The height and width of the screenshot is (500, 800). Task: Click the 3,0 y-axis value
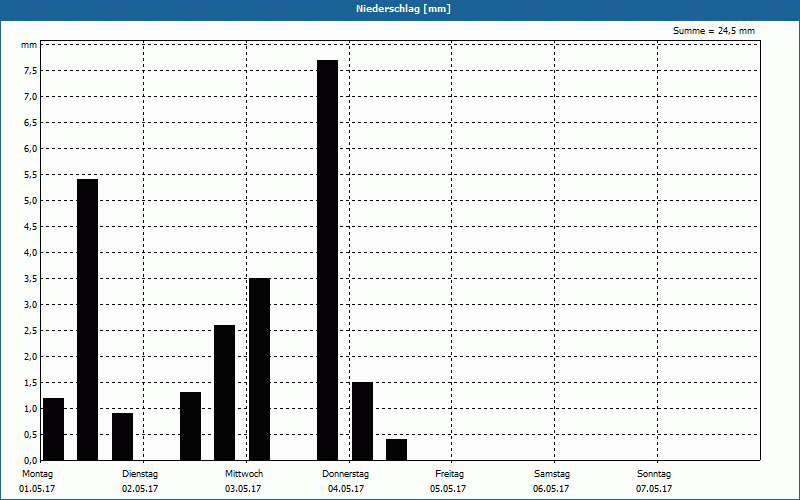[x=31, y=305]
